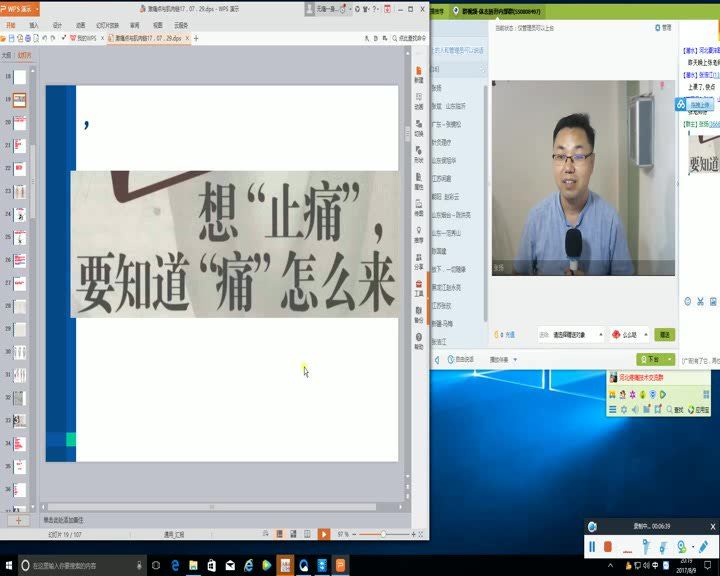Click fit slide to window icon
The height and width of the screenshot is (576, 720).
coord(421,534)
